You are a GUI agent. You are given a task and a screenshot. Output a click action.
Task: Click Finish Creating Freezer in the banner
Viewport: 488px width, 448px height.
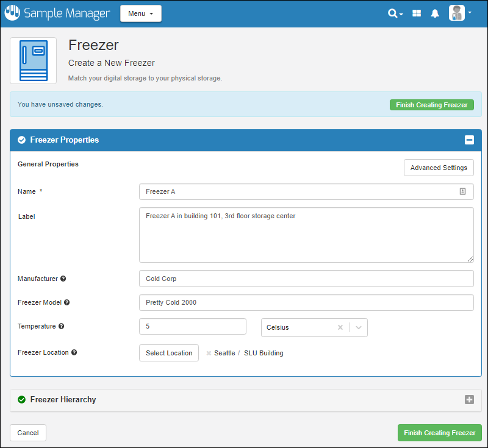pyautogui.click(x=431, y=105)
